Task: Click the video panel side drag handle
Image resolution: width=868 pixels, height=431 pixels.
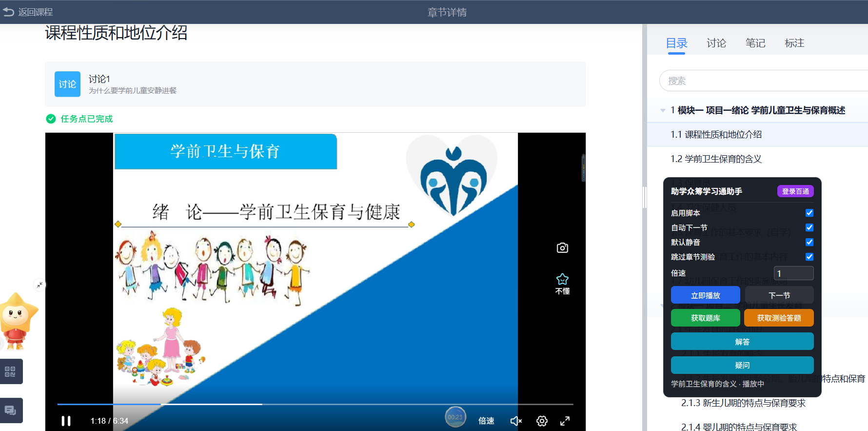Action: 583,167
